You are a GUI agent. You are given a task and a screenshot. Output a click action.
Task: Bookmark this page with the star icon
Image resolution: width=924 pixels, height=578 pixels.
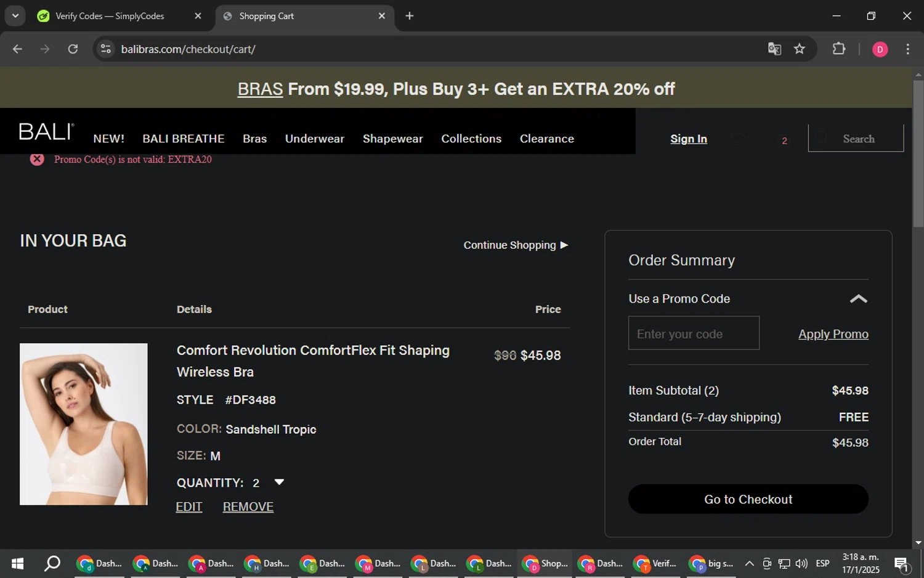[x=800, y=49]
